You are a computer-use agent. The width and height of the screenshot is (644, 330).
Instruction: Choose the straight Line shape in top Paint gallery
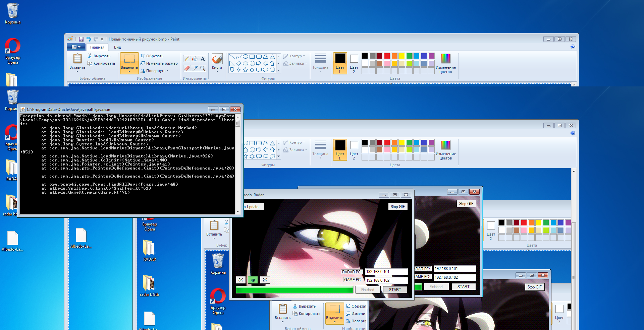232,57
